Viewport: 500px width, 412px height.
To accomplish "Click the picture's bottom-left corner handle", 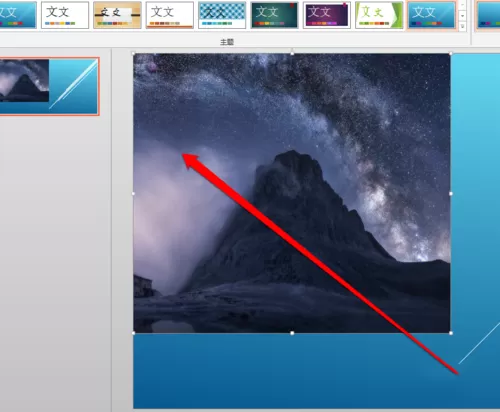I will 134,333.
